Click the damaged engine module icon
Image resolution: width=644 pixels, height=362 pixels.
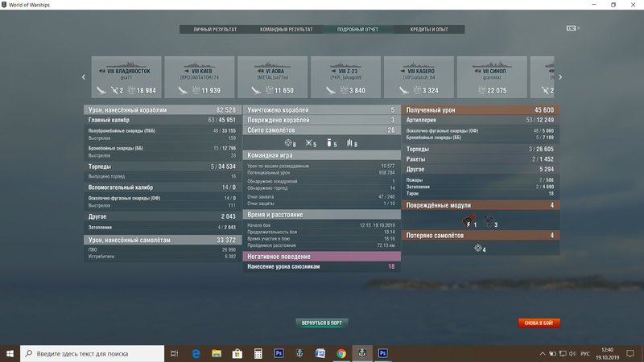coord(469,221)
